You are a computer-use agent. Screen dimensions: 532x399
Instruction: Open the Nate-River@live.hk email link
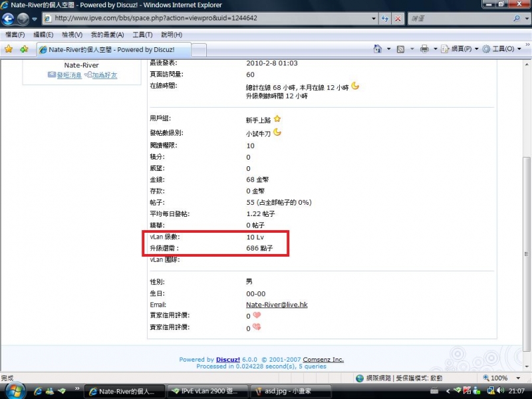(277, 305)
